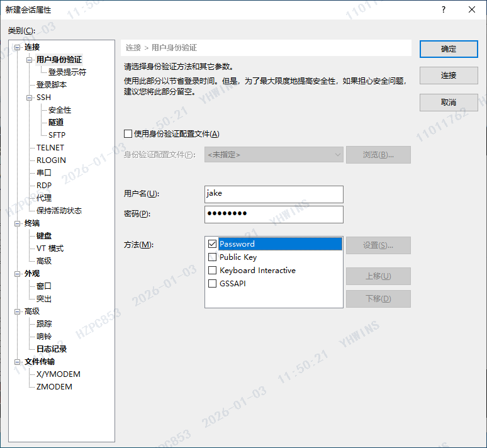Select X/YMODEM tree item
The width and height of the screenshot is (487, 448).
coord(58,374)
